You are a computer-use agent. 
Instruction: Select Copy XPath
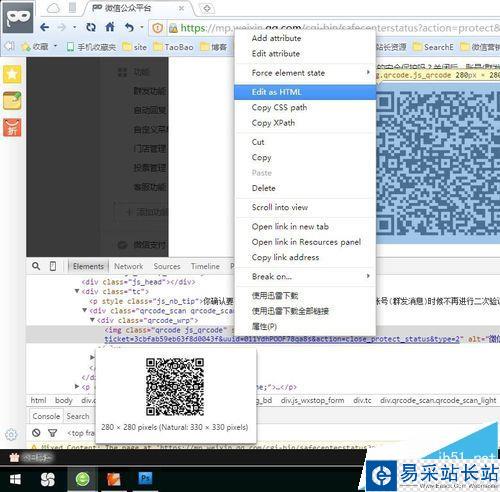tap(305, 123)
